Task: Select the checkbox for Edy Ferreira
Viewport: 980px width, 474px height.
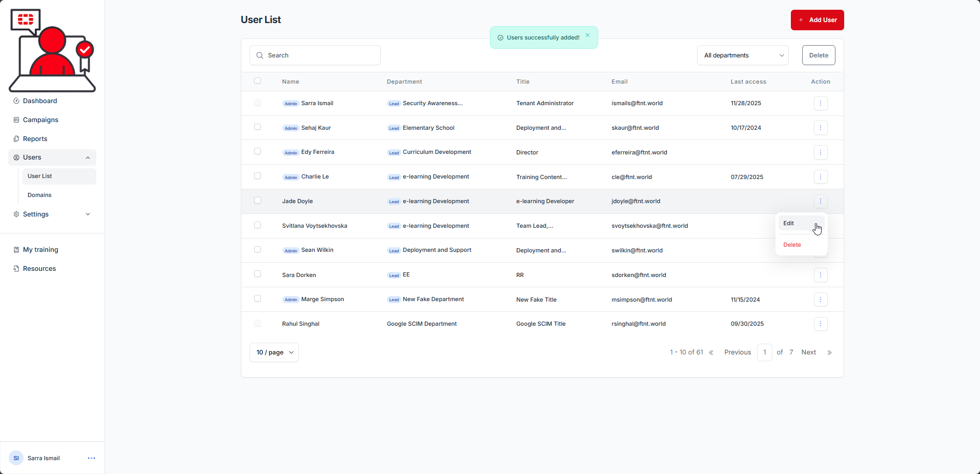Action: click(257, 151)
